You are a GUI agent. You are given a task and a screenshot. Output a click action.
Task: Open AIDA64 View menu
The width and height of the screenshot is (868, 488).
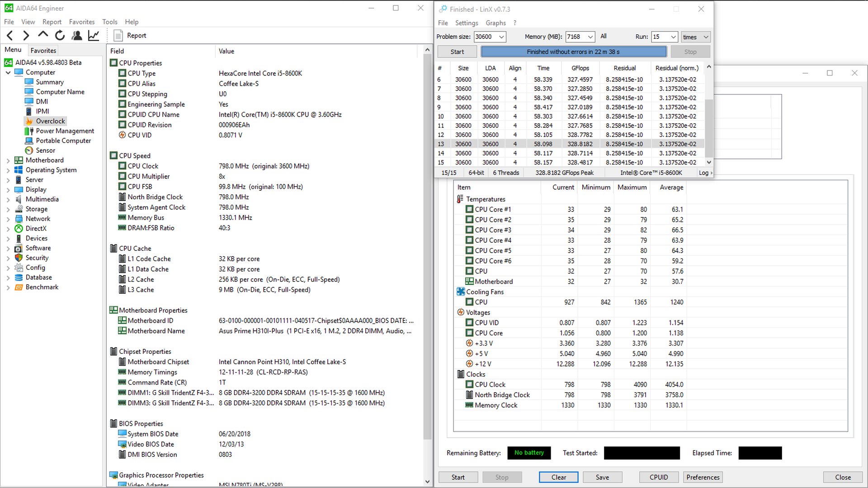pyautogui.click(x=28, y=22)
